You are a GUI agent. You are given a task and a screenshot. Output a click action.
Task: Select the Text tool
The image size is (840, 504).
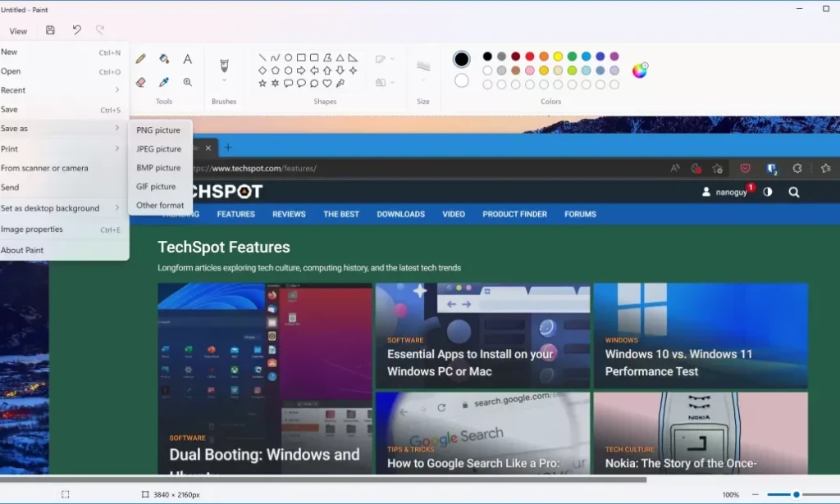(188, 59)
